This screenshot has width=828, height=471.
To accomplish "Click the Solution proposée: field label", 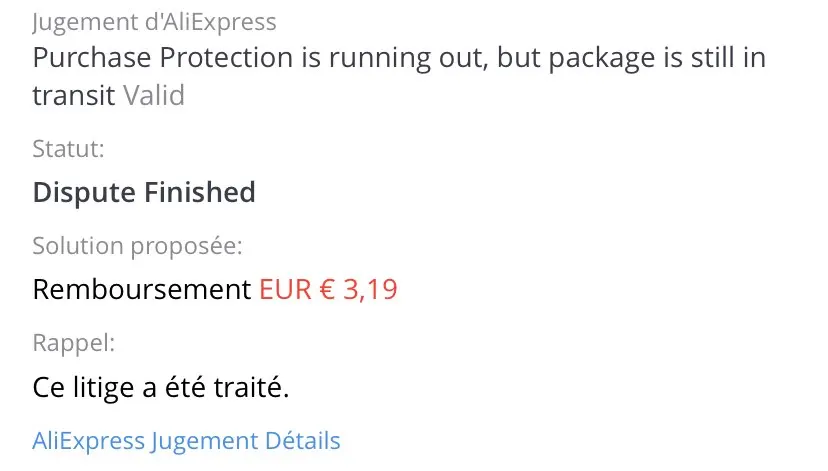I will click(138, 246).
